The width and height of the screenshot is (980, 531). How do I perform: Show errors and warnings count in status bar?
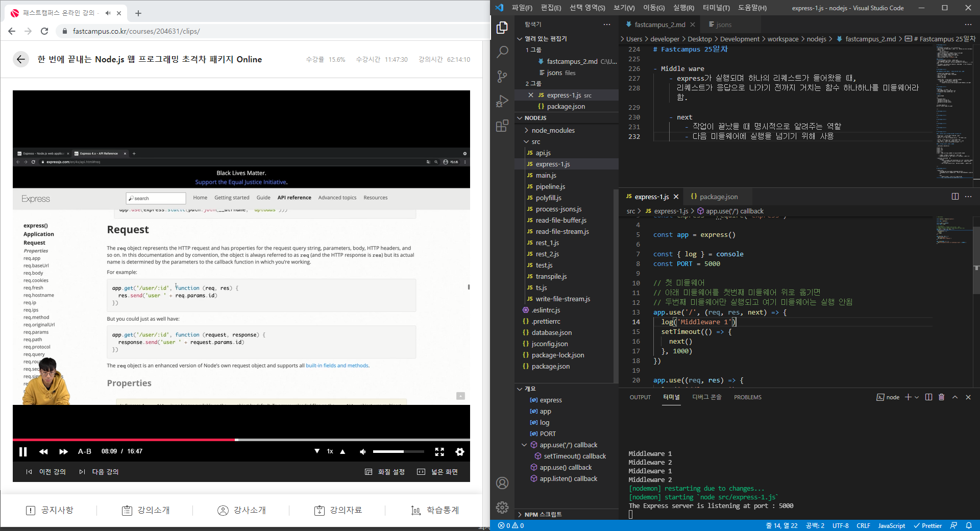point(510,525)
